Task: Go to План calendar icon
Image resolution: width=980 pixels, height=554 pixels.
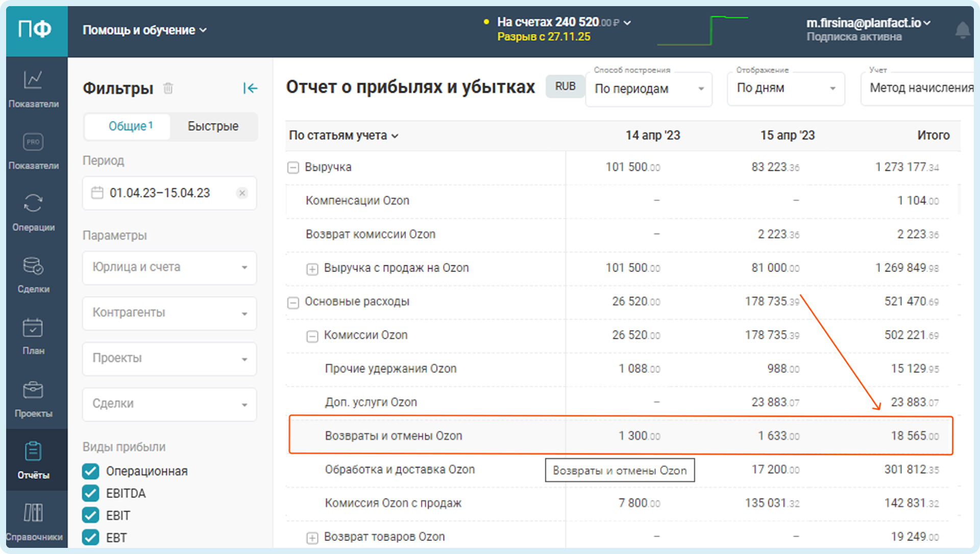Action: [x=33, y=328]
